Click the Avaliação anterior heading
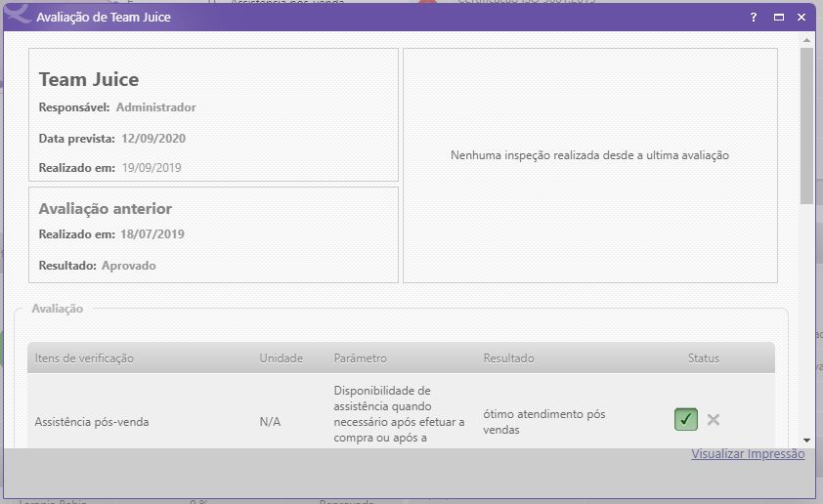This screenshot has width=823, height=504. point(105,209)
